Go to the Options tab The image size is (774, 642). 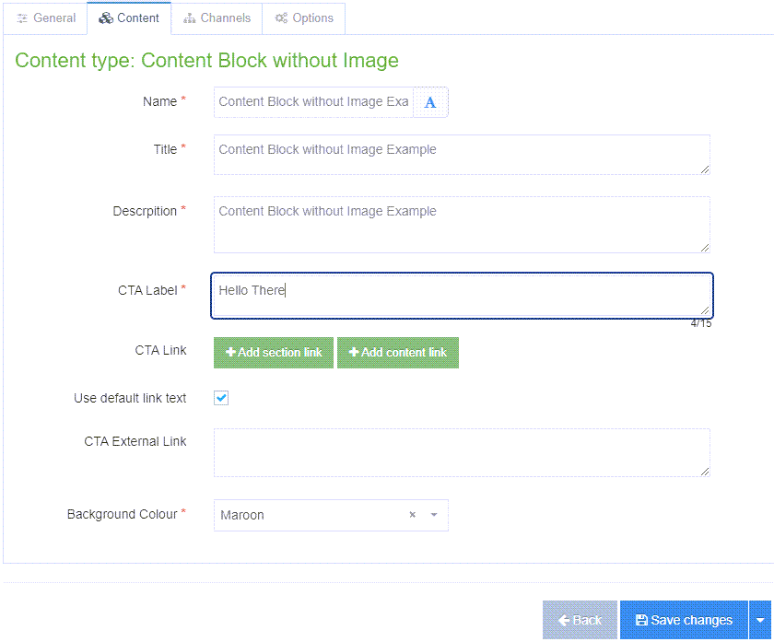pyautogui.click(x=304, y=18)
